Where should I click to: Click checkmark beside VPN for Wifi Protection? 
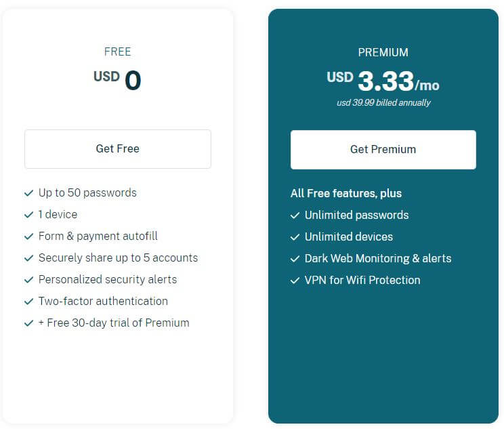[295, 281]
